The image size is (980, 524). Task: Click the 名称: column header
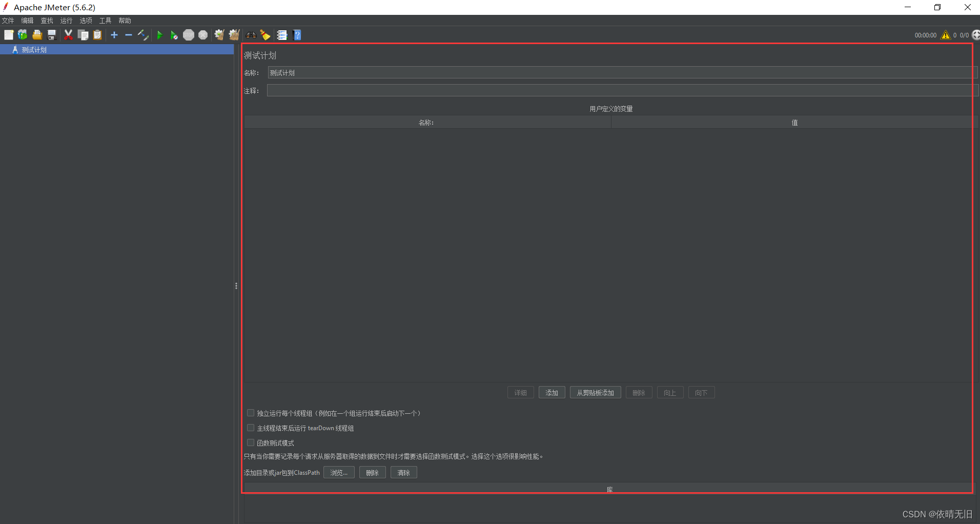point(427,123)
